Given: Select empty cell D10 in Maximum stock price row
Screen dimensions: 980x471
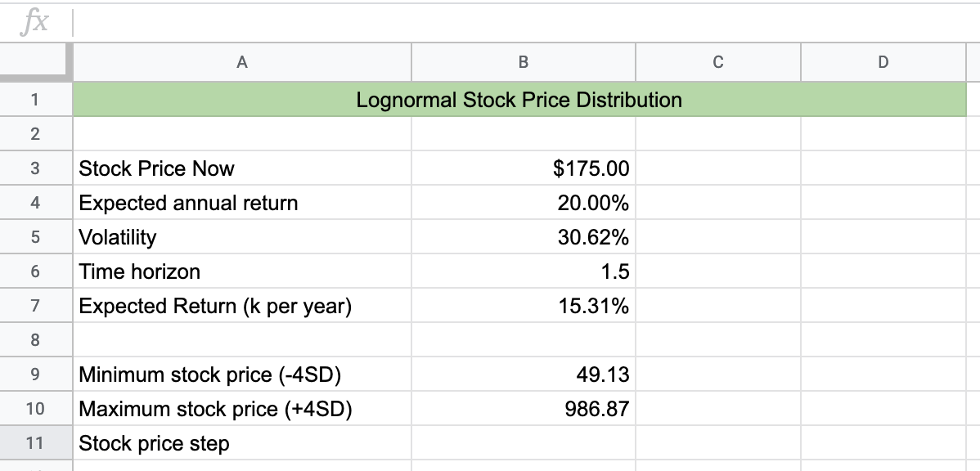Looking at the screenshot, I should (883, 409).
